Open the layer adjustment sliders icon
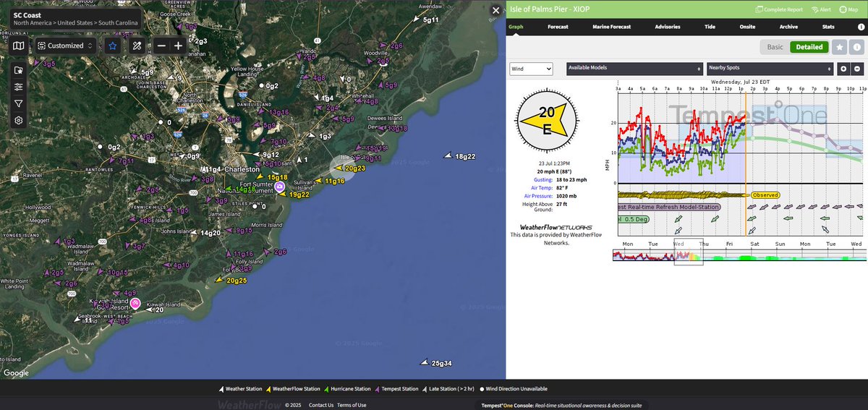Image resolution: width=868 pixels, height=410 pixels. 19,87
